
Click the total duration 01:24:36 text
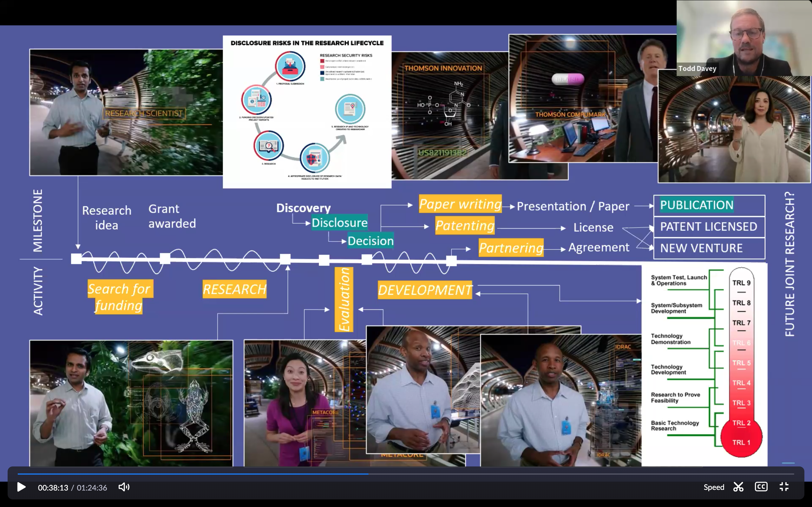click(92, 488)
